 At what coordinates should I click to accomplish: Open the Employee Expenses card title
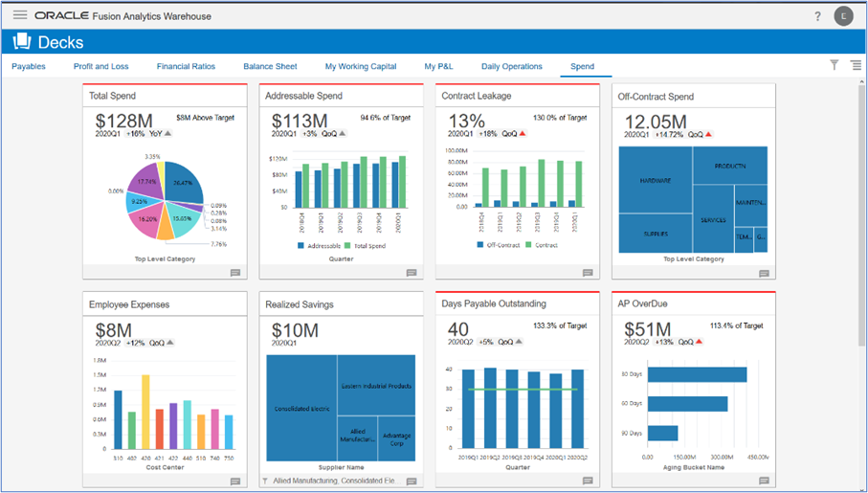tap(129, 304)
